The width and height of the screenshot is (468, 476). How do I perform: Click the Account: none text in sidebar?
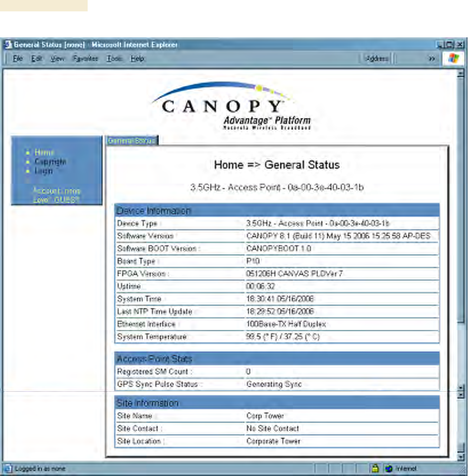click(56, 191)
